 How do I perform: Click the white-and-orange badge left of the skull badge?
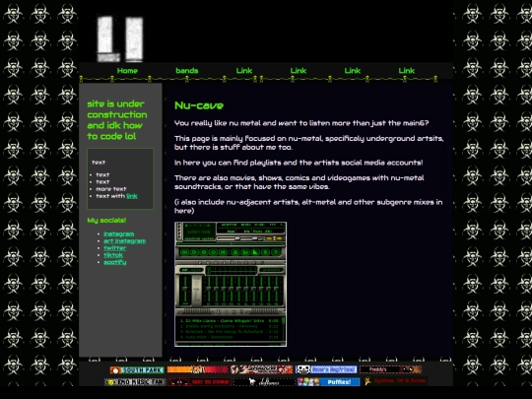point(262,369)
